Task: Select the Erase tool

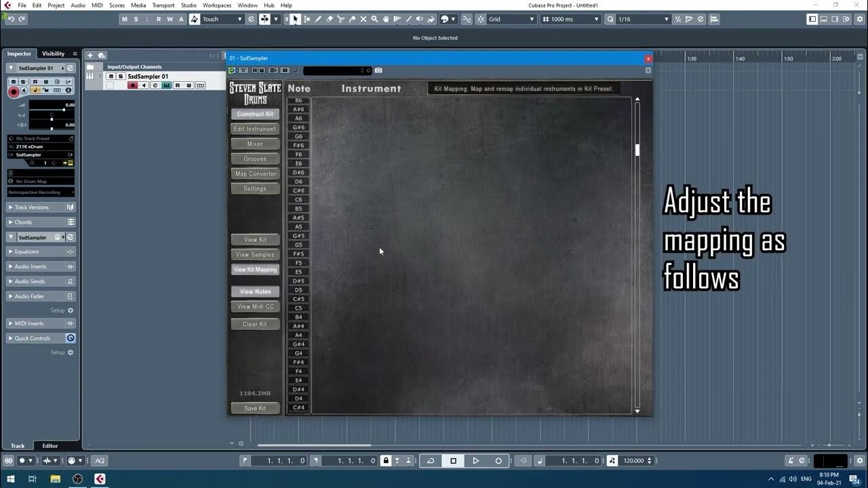Action: [x=330, y=19]
